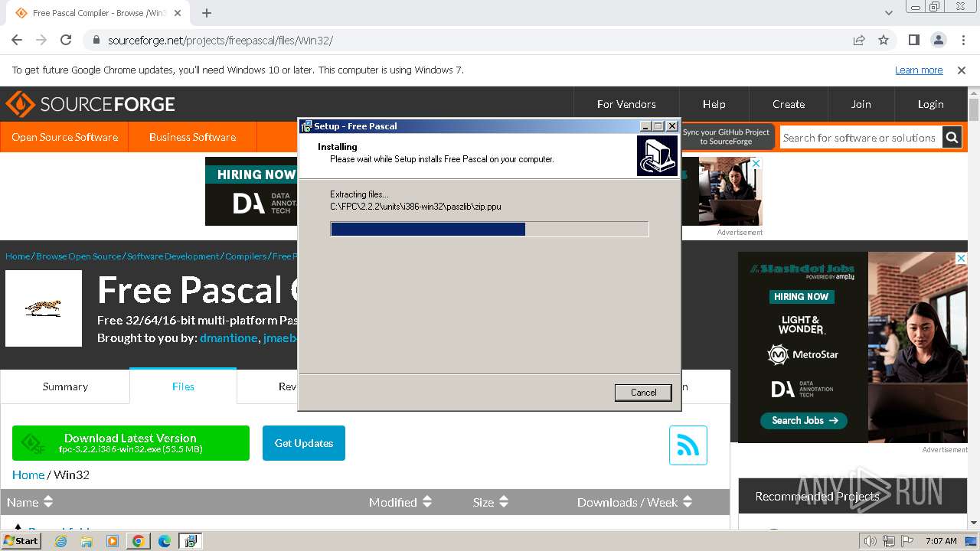This screenshot has width=980, height=551.
Task: Click Search Jobs button in side ad
Action: point(804,420)
